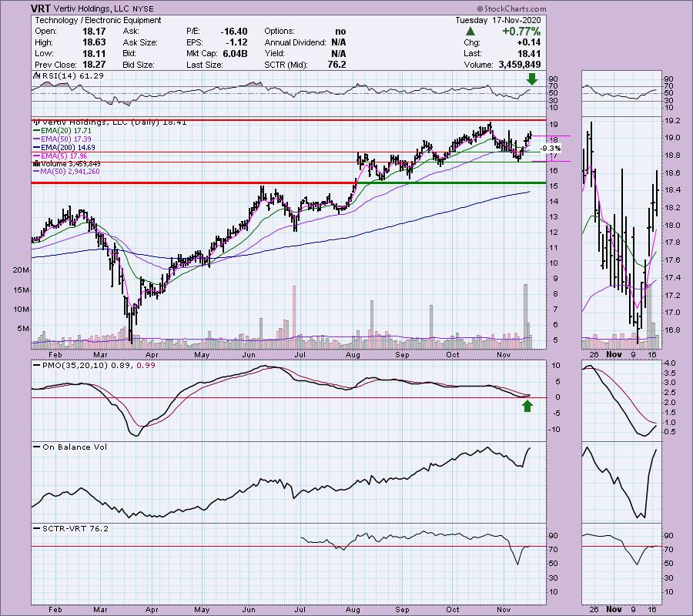Click the header Volume value 3,459,849
Image resolution: width=693 pixels, height=616 pixels.
[x=519, y=65]
